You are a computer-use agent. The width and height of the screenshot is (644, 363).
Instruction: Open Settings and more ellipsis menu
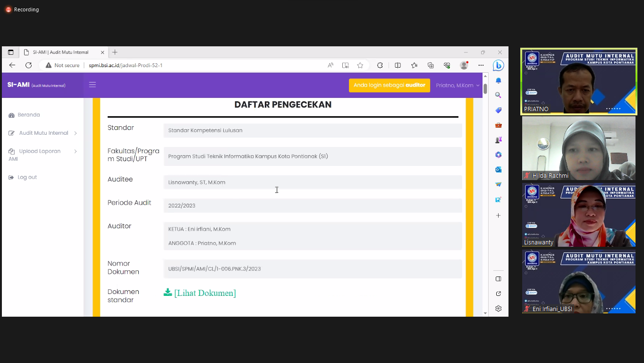pos(481,65)
